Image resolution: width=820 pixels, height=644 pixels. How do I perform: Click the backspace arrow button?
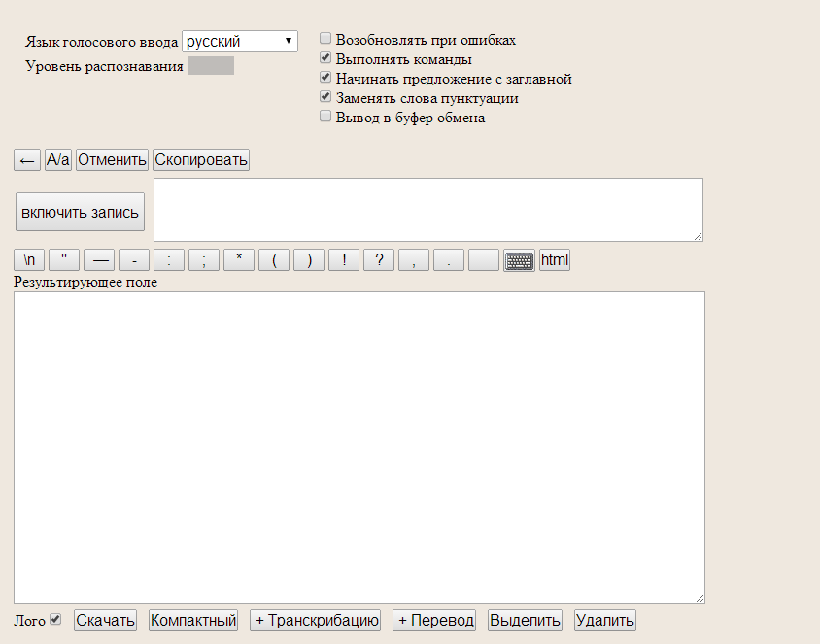tap(27, 160)
